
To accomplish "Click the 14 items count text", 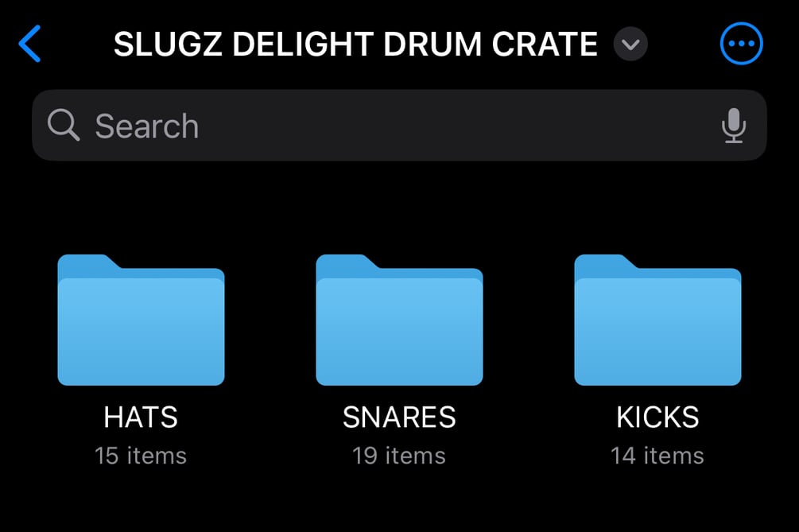I will click(657, 456).
